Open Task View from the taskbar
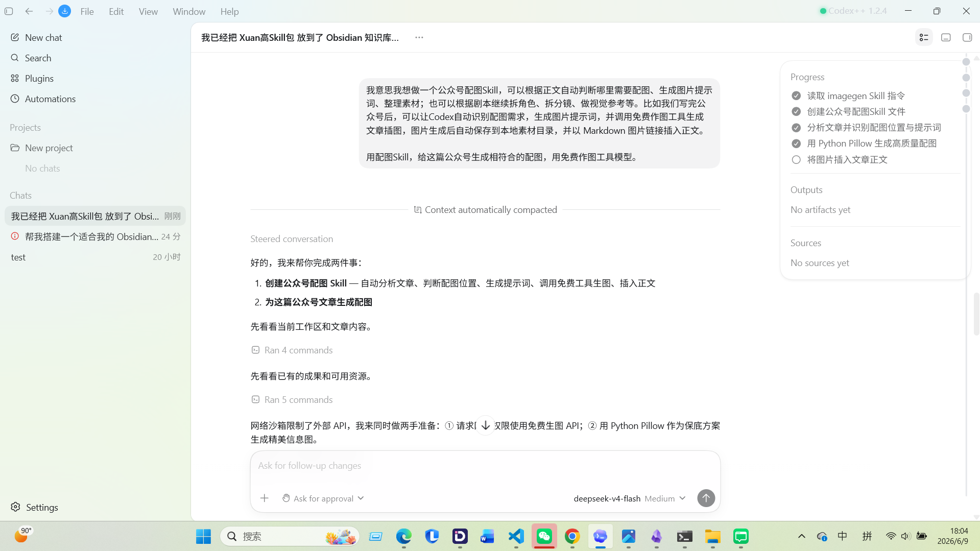The height and width of the screenshot is (551, 980). coord(376,536)
